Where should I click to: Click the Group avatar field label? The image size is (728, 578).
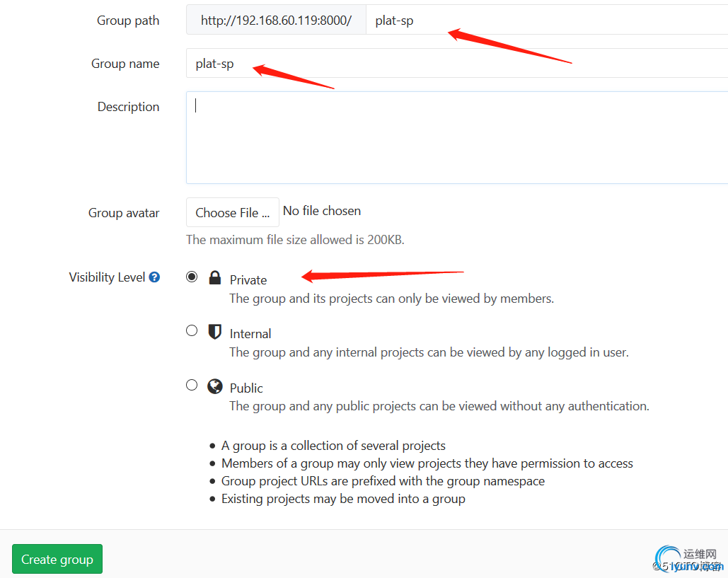(124, 213)
